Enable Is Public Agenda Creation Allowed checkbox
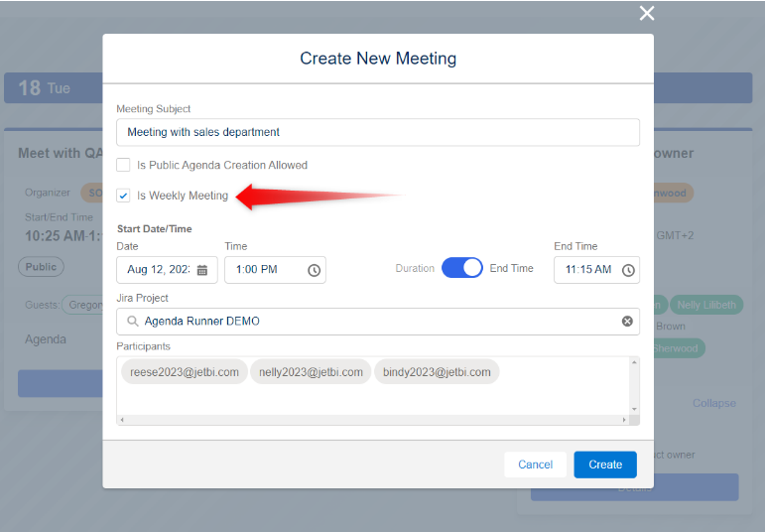Screen dimensions: 765x532 [x=123, y=165]
